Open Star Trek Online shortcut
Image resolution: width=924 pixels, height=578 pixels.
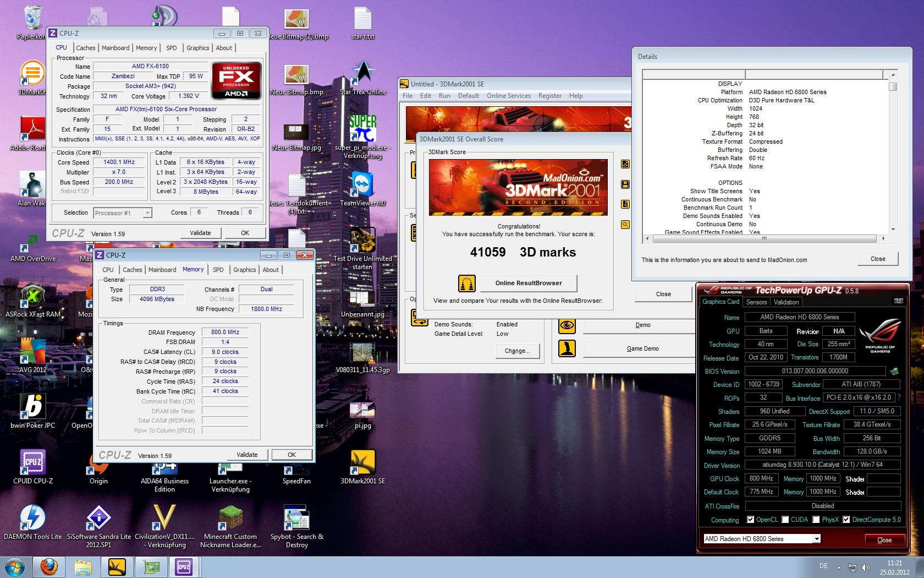coord(363,78)
